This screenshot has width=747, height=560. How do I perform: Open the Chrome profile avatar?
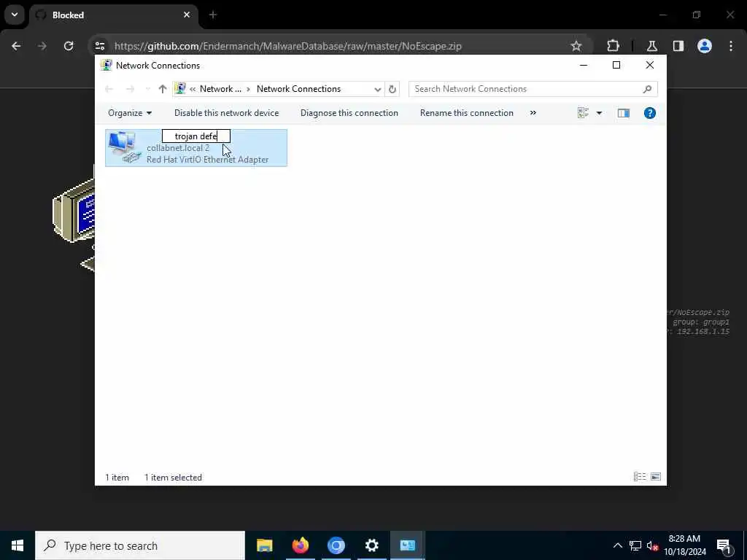coord(705,46)
